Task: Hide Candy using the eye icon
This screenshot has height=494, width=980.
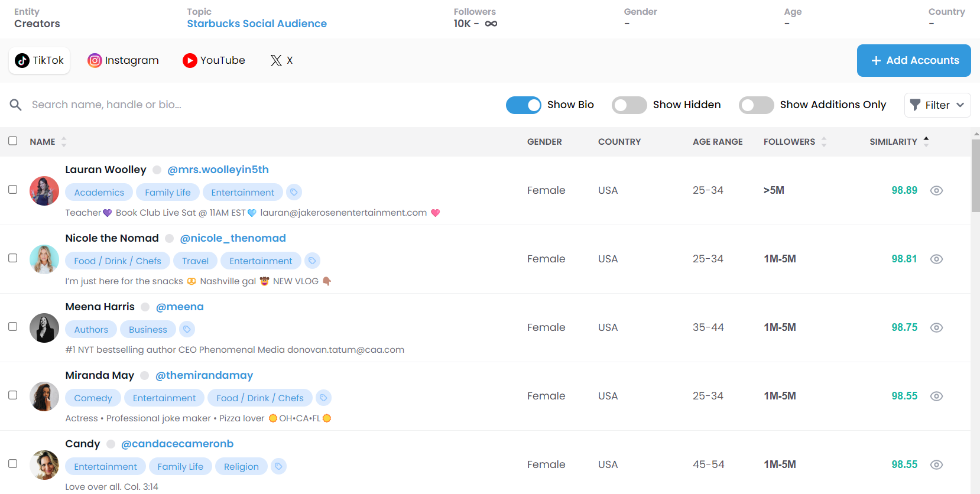Action: pyautogui.click(x=936, y=464)
